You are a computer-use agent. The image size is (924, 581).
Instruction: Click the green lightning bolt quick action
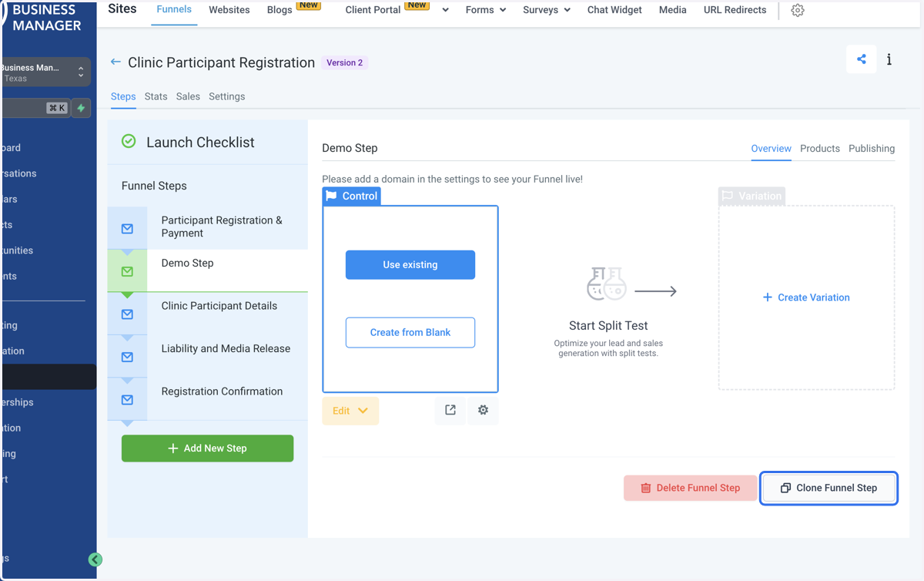(81, 108)
